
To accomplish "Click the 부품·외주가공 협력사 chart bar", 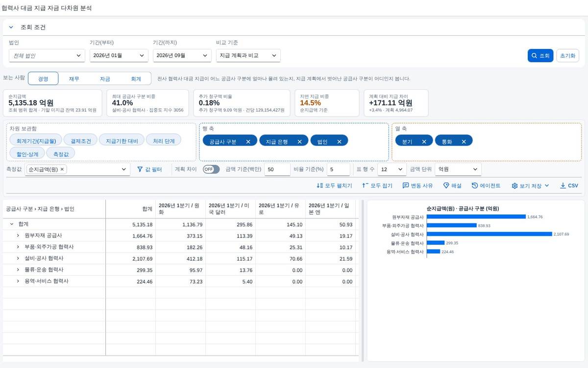I will (451, 225).
